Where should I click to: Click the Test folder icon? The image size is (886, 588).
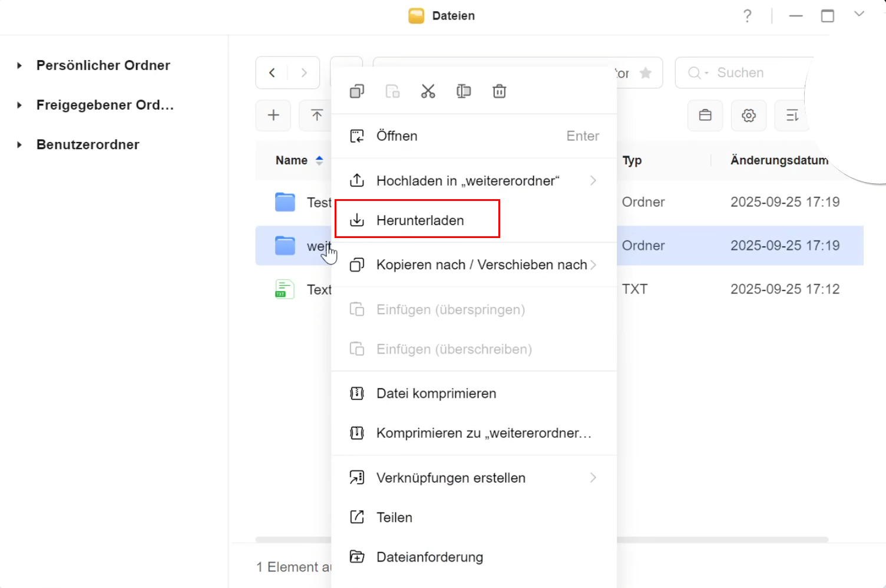(285, 202)
